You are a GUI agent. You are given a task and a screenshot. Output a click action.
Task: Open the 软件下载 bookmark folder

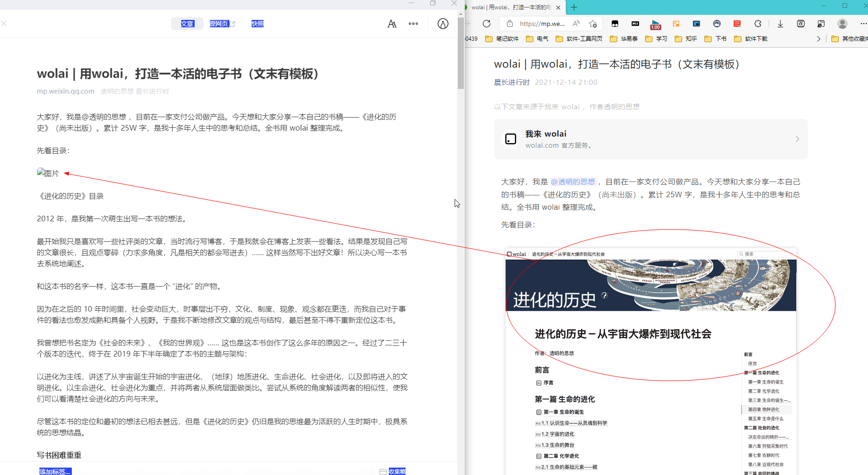[751, 39]
